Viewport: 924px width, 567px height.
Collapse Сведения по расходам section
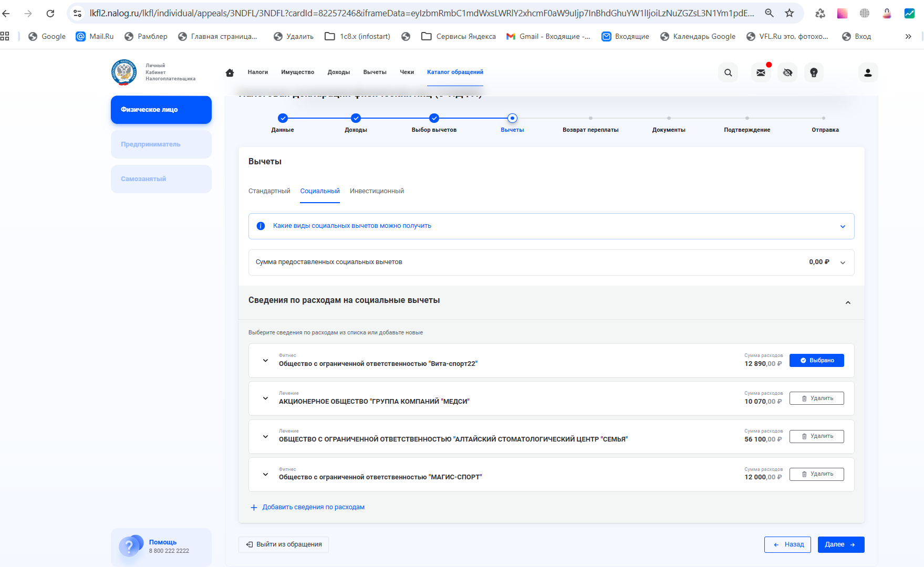tap(848, 302)
